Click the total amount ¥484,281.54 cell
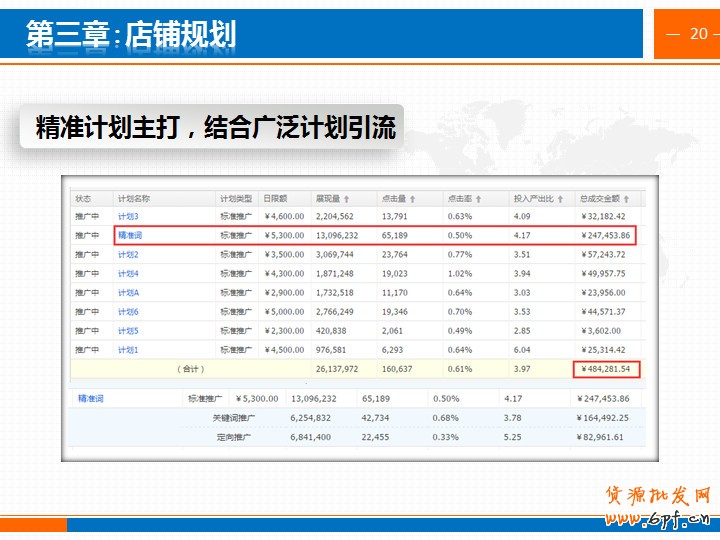Viewport: 720px width, 540px height. (x=607, y=370)
